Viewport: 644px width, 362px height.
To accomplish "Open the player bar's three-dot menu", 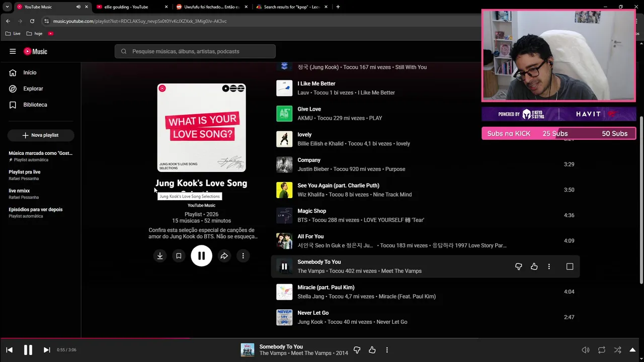I will pyautogui.click(x=387, y=350).
